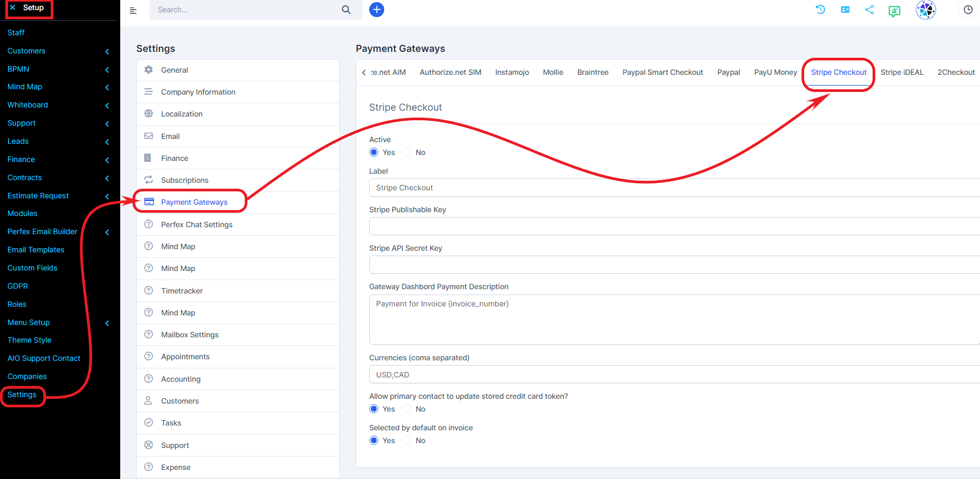Click the blue plus quick-create icon
This screenshot has width=980, height=479.
377,10
